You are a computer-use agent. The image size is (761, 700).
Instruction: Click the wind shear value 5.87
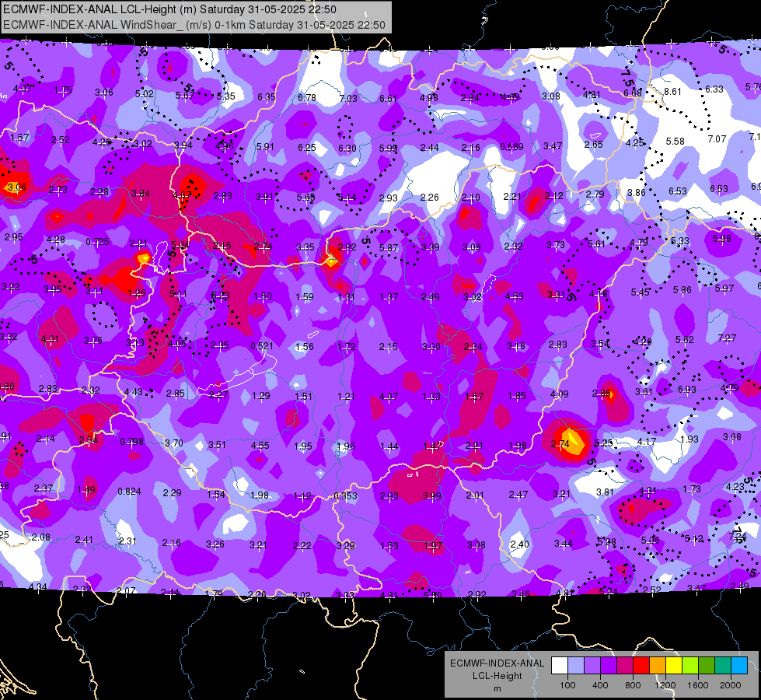point(389,248)
